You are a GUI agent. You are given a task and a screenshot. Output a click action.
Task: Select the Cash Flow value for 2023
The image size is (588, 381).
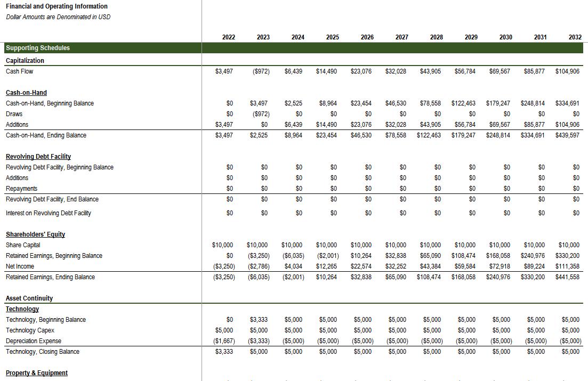pyautogui.click(x=261, y=71)
